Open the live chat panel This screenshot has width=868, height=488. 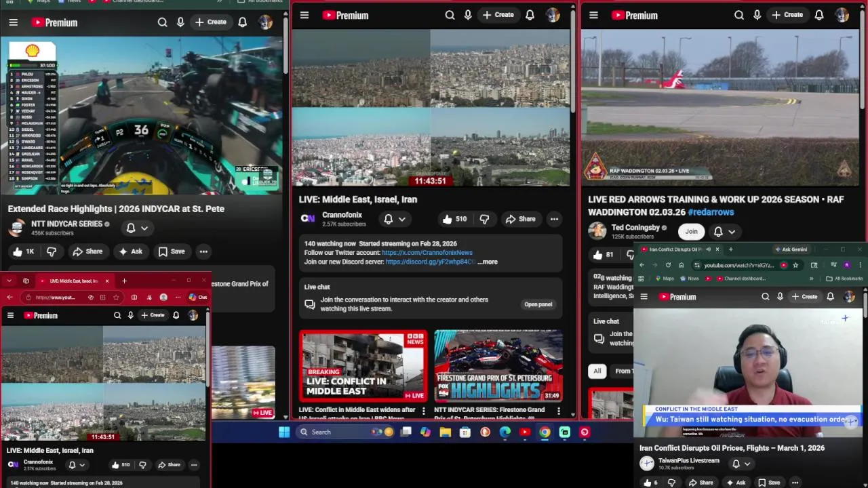[538, 304]
